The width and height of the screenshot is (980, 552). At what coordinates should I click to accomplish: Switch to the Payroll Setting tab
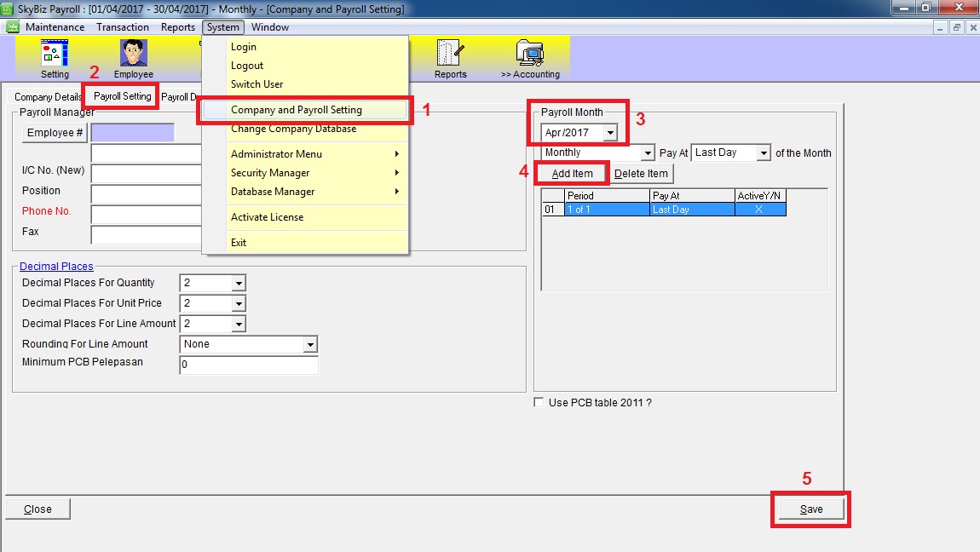122,96
